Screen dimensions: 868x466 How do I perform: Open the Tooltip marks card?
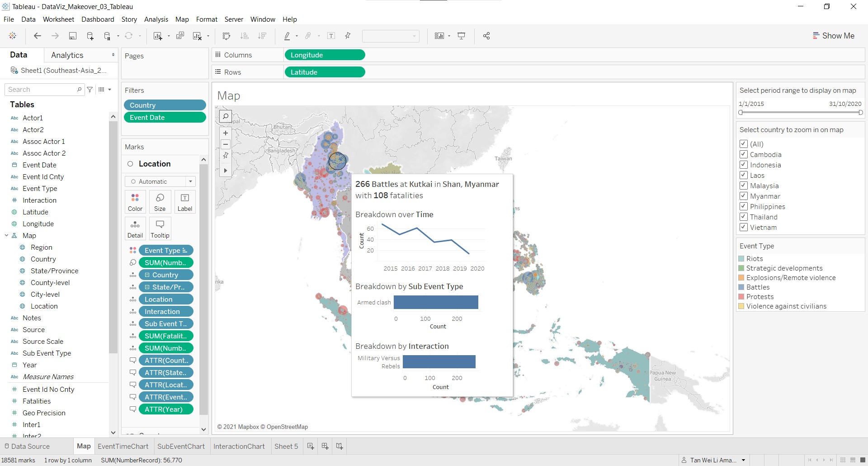pyautogui.click(x=160, y=229)
